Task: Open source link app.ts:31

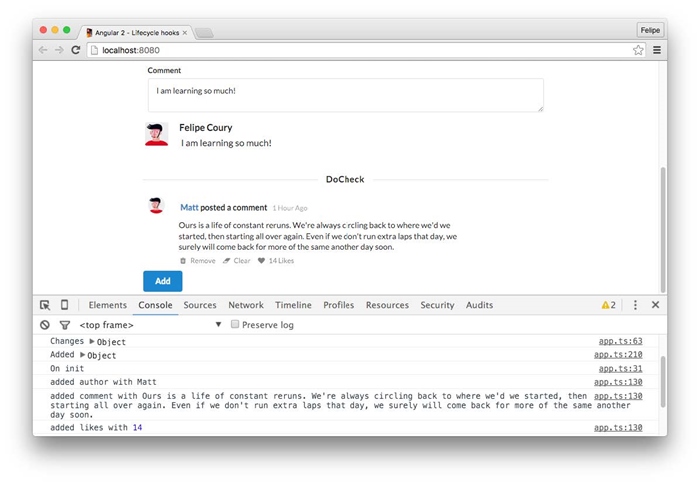Action: (621, 368)
